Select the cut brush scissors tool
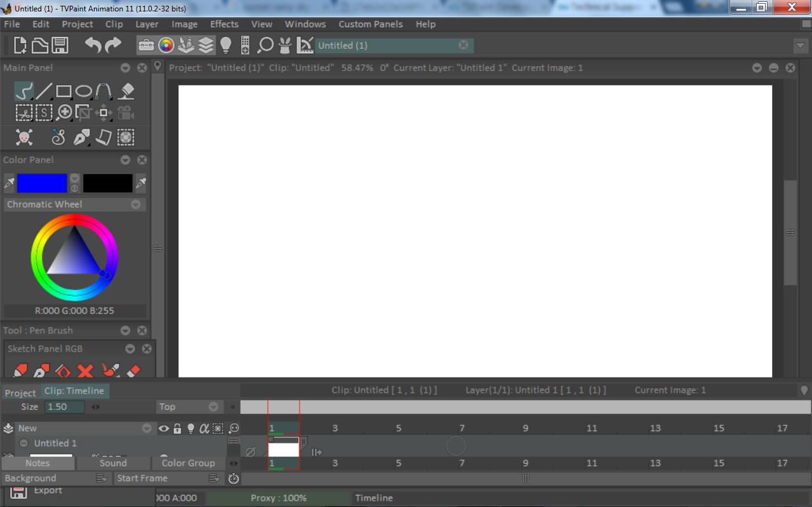Image resolution: width=812 pixels, height=507 pixels. pos(23,113)
